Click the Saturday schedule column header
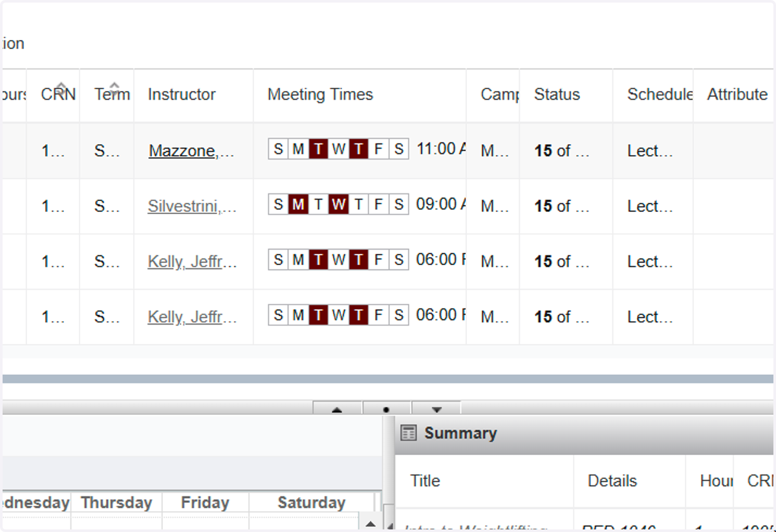The width and height of the screenshot is (776, 532). [312, 503]
